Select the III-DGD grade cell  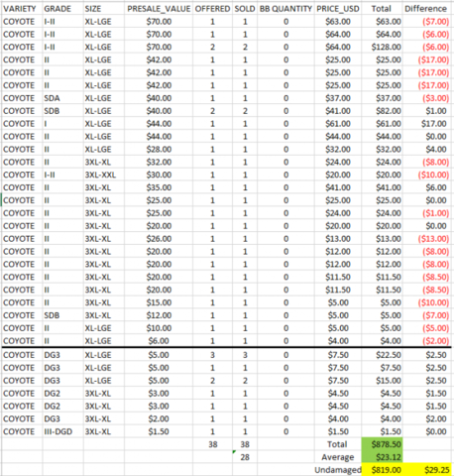pyautogui.click(x=62, y=431)
